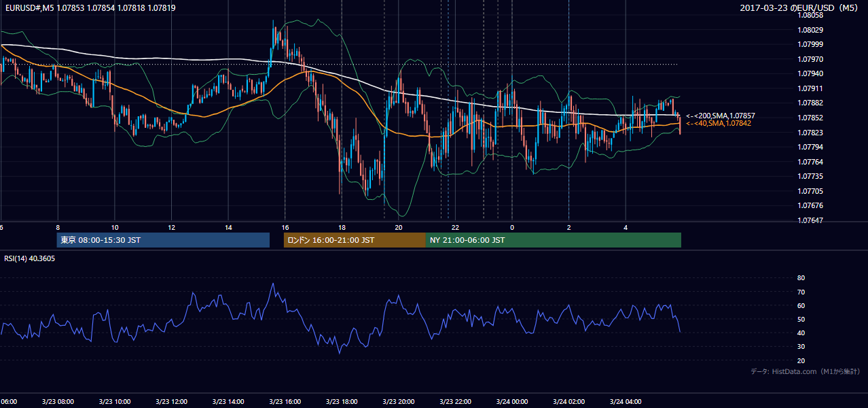Click RSI scale value 60
868x408 pixels.
(801, 305)
